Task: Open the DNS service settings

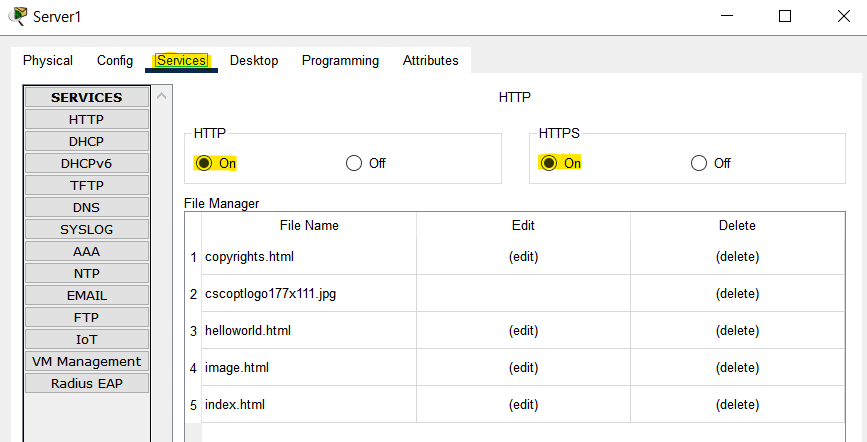Action: 87,207
